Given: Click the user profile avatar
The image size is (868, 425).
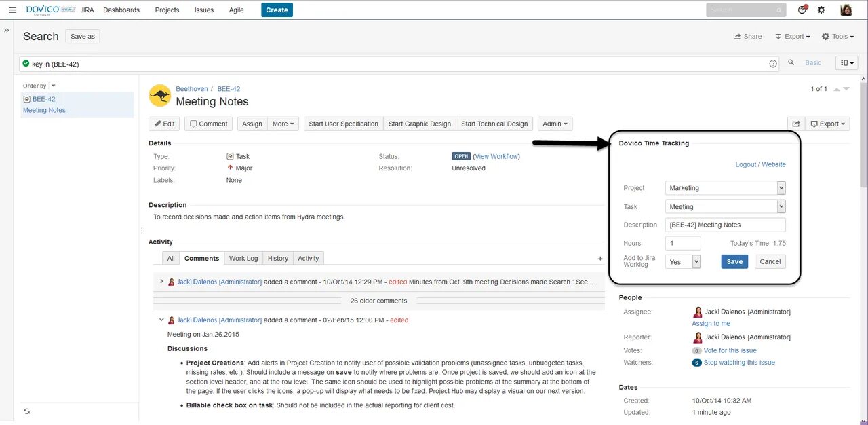Looking at the screenshot, I should (846, 10).
